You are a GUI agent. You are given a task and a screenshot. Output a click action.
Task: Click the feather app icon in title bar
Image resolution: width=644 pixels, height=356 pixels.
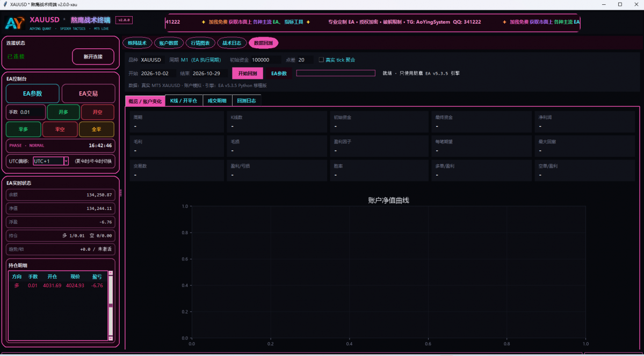(x=5, y=4)
